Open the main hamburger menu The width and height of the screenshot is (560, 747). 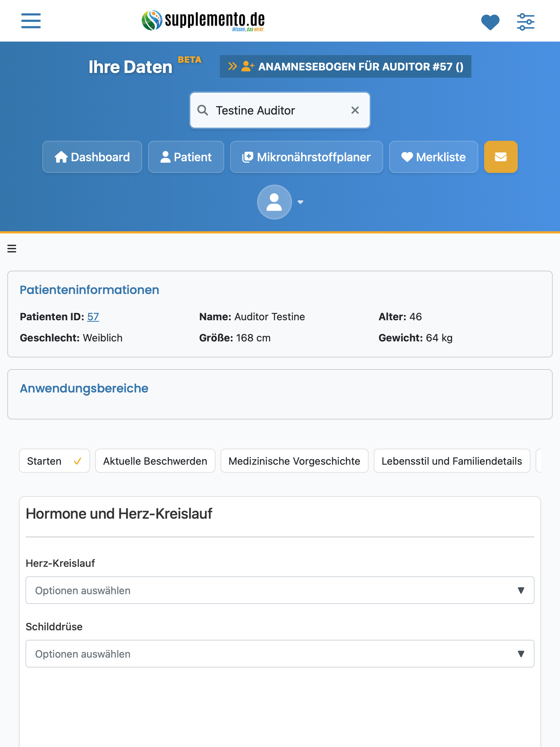pos(31,21)
